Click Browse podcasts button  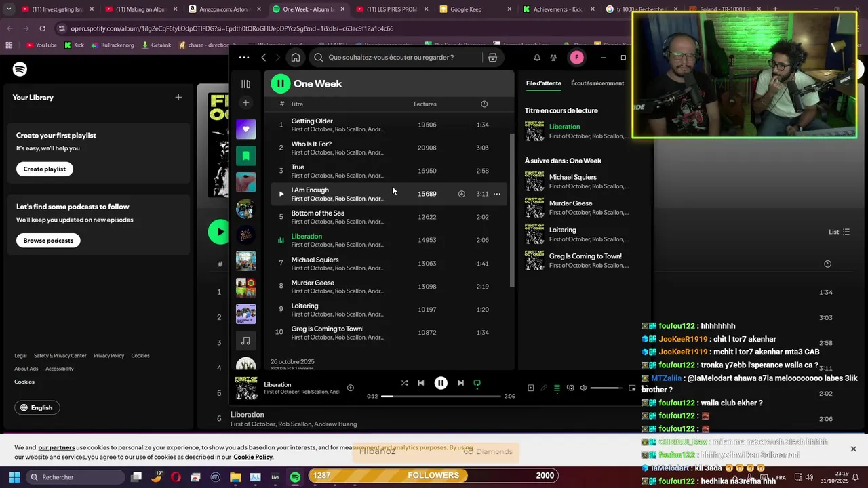[48, 241]
